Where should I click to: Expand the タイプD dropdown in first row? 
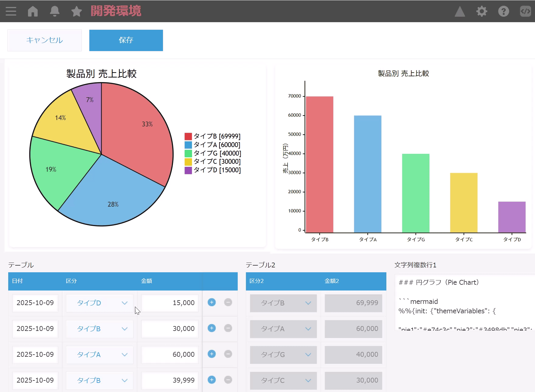coord(100,303)
